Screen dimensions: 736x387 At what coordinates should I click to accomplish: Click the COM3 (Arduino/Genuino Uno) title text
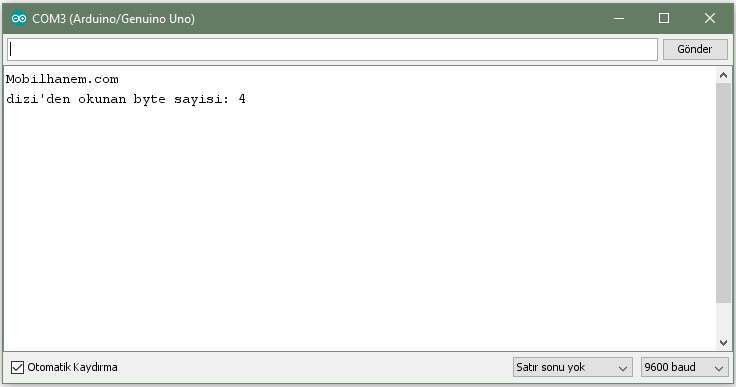click(113, 19)
